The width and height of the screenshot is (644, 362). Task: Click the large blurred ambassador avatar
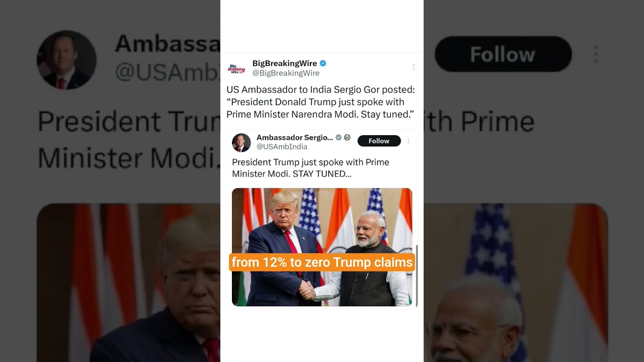click(66, 60)
